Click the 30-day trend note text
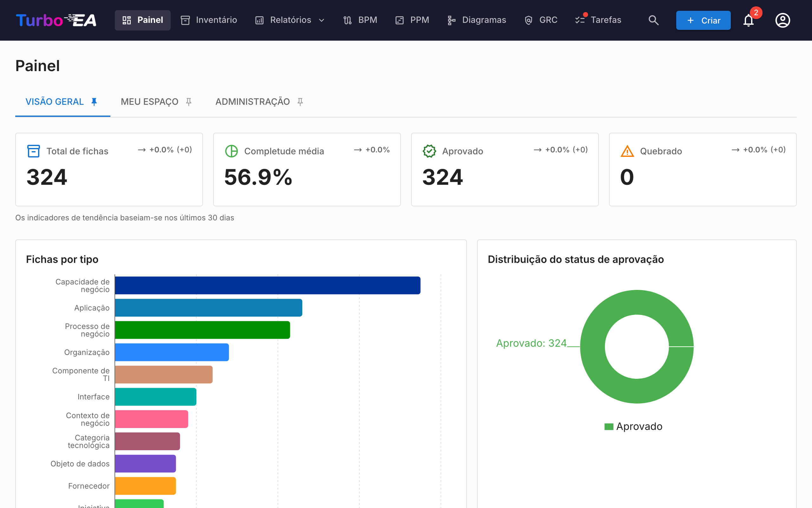812x508 pixels. click(124, 218)
